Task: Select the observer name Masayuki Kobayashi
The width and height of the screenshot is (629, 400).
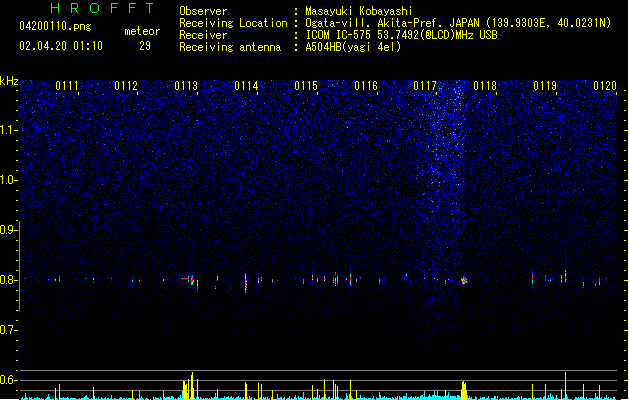Action: click(x=359, y=11)
